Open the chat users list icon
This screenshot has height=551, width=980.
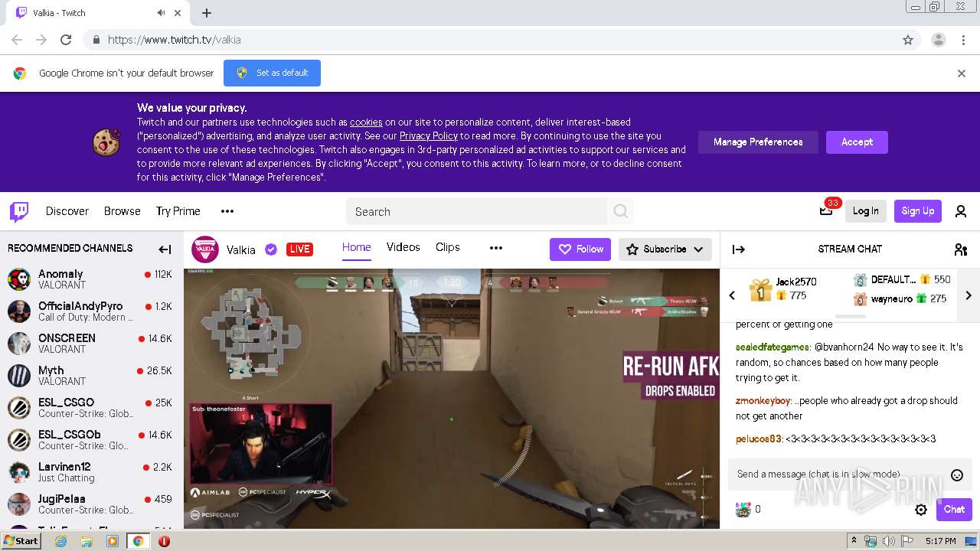(x=961, y=249)
